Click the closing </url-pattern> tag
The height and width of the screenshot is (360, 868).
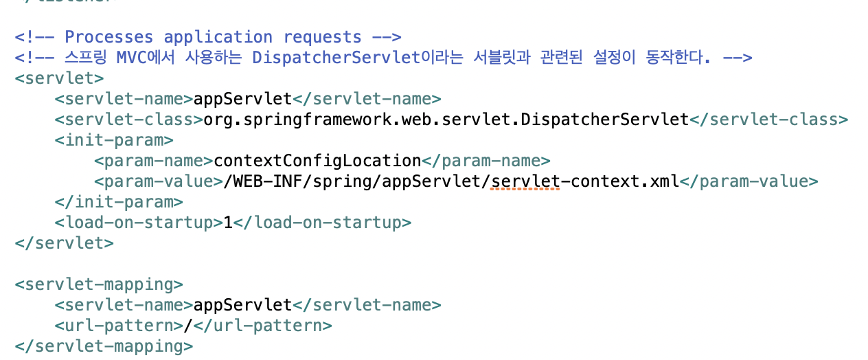pyautogui.click(x=263, y=326)
